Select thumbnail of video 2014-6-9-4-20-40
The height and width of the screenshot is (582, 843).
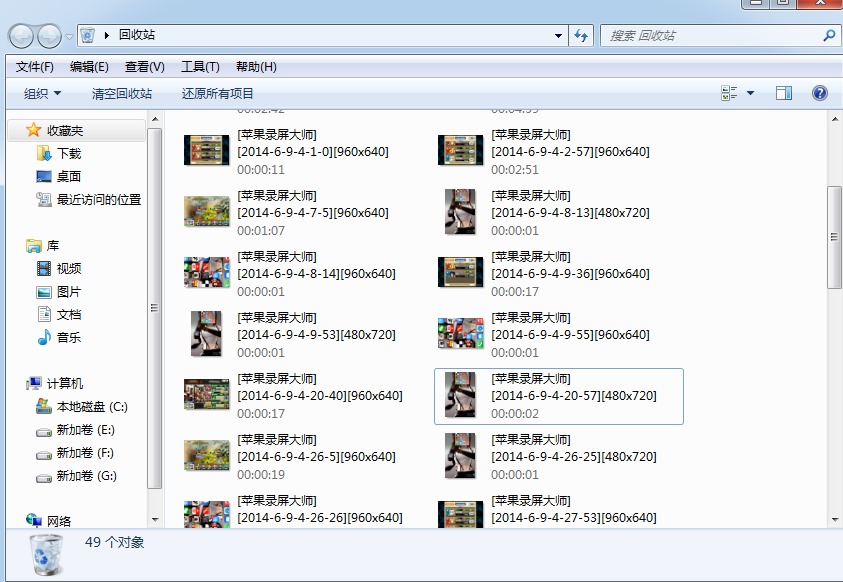tap(206, 394)
